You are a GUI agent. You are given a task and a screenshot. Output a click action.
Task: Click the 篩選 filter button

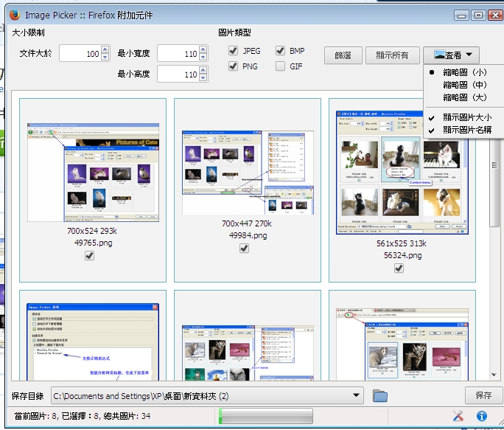coord(343,55)
